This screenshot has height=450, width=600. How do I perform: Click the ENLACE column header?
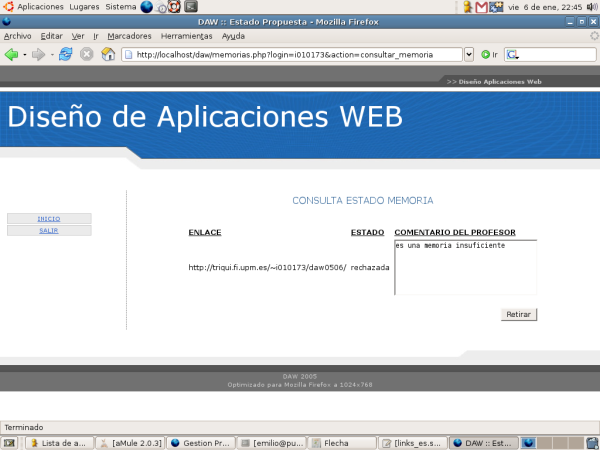click(205, 232)
